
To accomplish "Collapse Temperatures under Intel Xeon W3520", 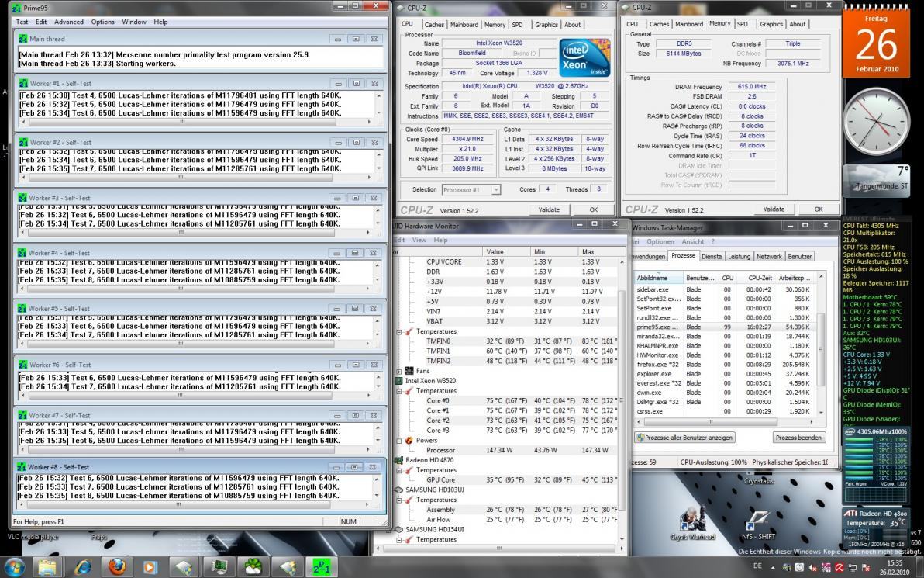I will (x=399, y=390).
